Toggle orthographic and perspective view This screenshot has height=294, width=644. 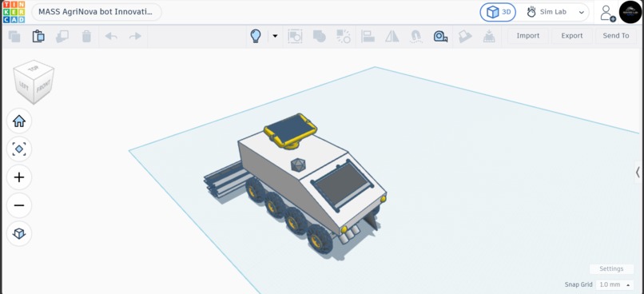(19, 233)
